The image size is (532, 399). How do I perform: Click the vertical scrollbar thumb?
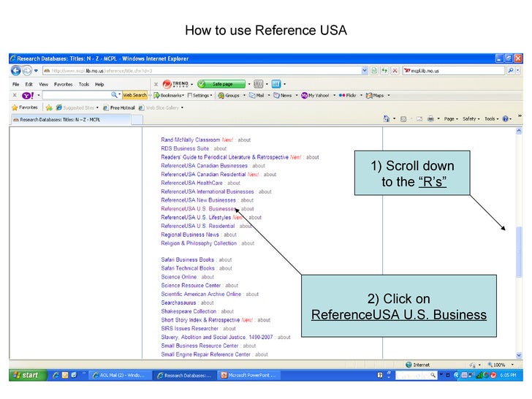point(518,251)
